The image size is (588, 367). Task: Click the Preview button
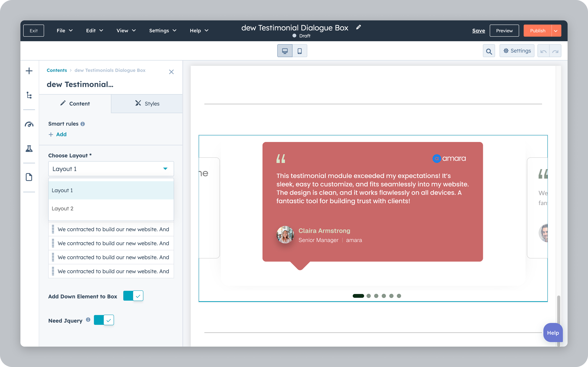[x=504, y=31]
